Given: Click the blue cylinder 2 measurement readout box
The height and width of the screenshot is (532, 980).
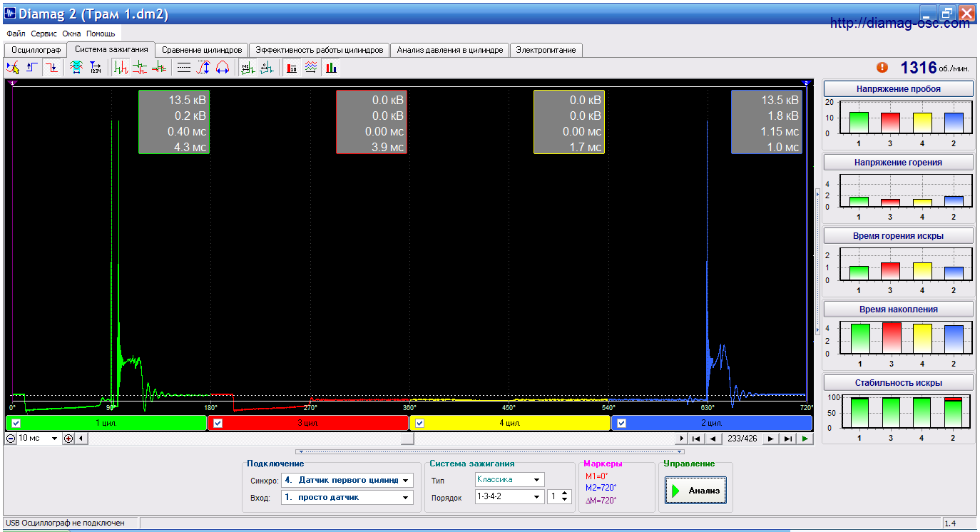Looking at the screenshot, I should tap(767, 122).
